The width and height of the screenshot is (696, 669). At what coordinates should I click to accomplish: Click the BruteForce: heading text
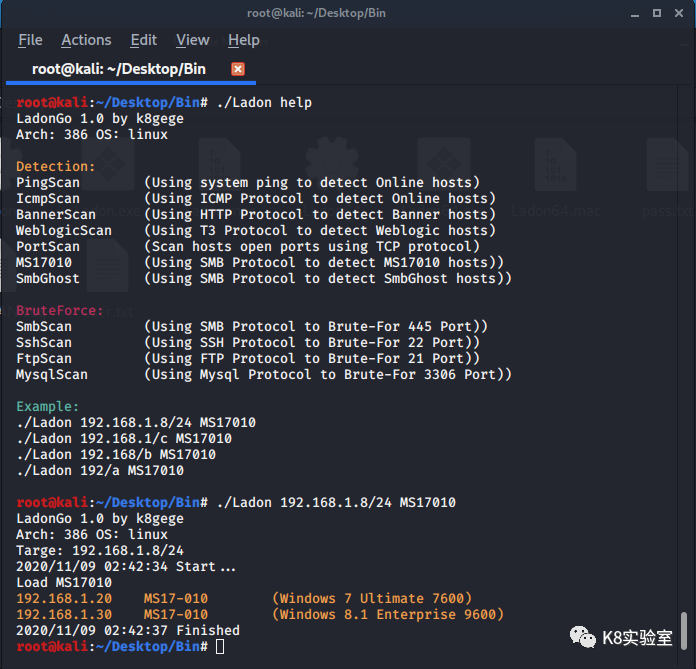click(x=59, y=310)
